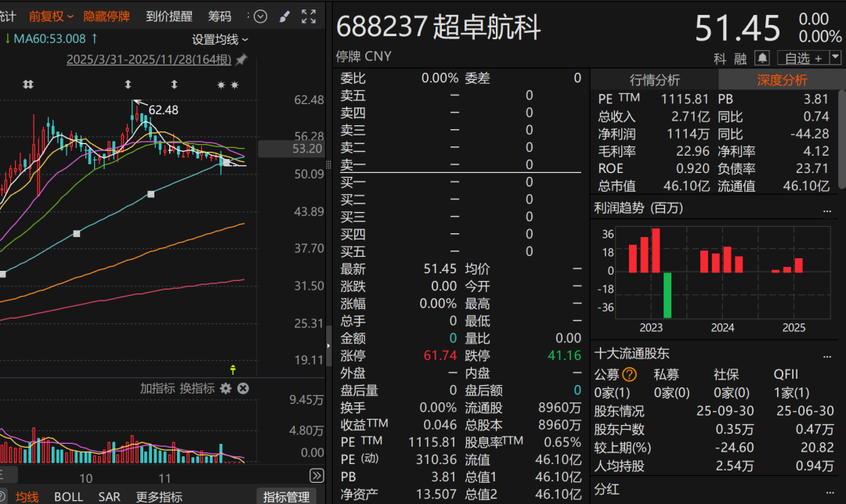Viewport: 846px width, 504px height.
Task: Open the 筹码 chip distribution view
Action: (219, 16)
